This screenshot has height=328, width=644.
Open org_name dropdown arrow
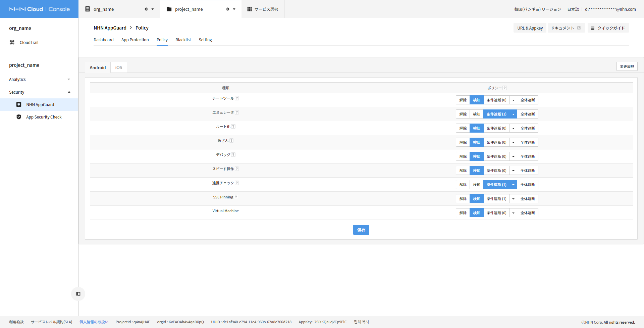point(153,9)
